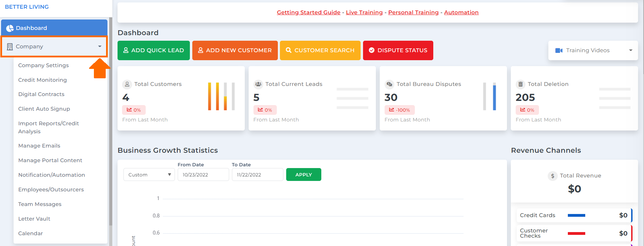Open the Training Videos dropdown
Screen dimensions: 644x246
[x=593, y=50]
